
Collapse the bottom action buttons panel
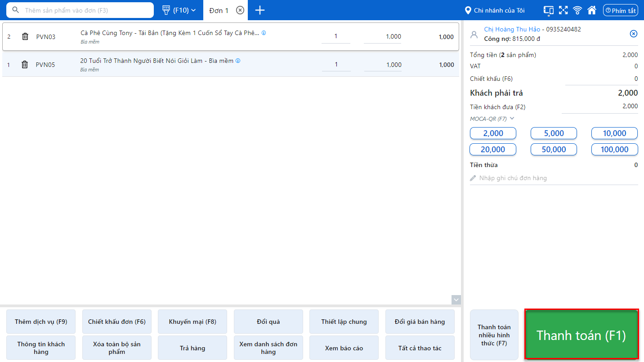(456, 300)
